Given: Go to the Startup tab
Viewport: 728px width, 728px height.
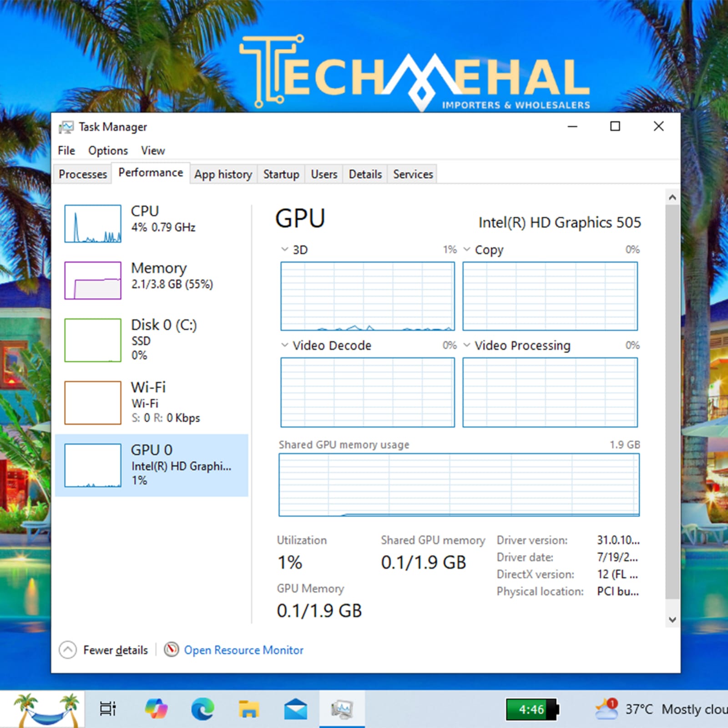Looking at the screenshot, I should pyautogui.click(x=281, y=174).
